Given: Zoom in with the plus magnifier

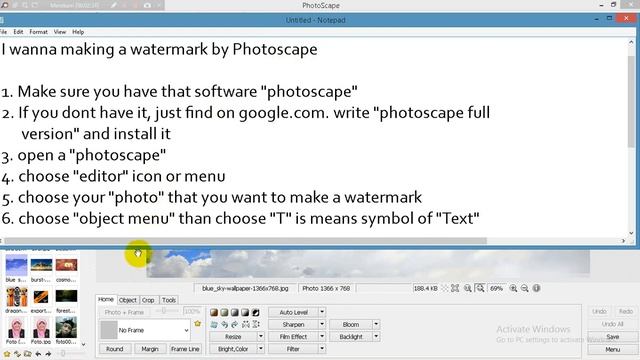Looking at the screenshot, I should click(513, 289).
